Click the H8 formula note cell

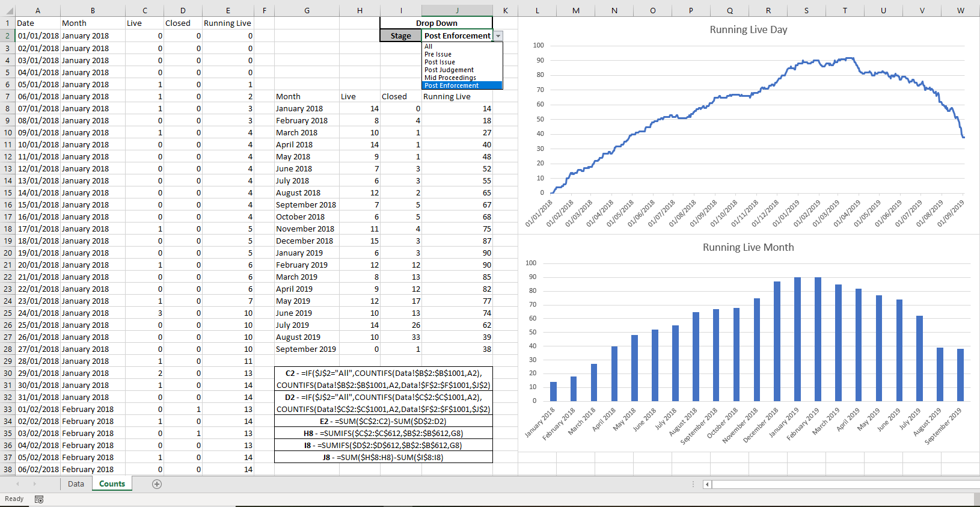click(x=384, y=433)
